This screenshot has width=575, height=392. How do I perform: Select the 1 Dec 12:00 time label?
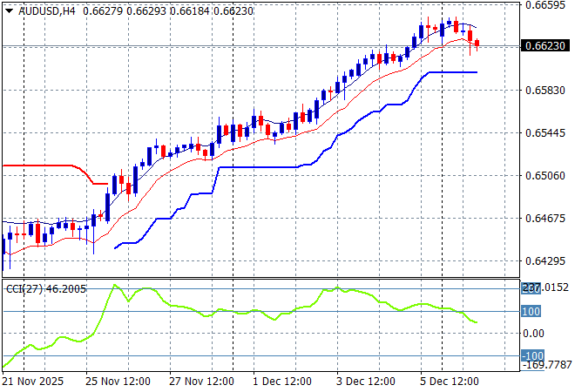coord(286,382)
